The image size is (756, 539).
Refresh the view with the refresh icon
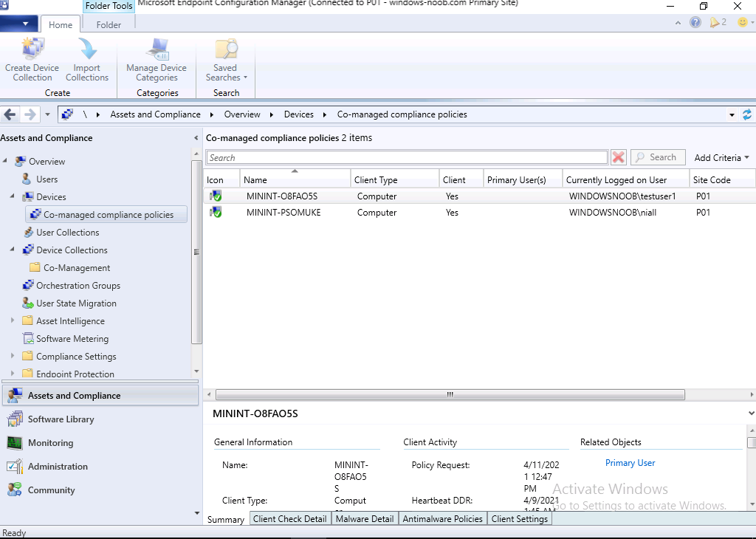[x=747, y=114]
